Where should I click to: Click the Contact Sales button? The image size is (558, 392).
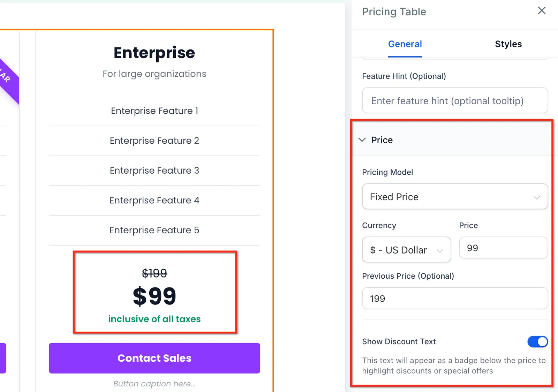pos(154,358)
